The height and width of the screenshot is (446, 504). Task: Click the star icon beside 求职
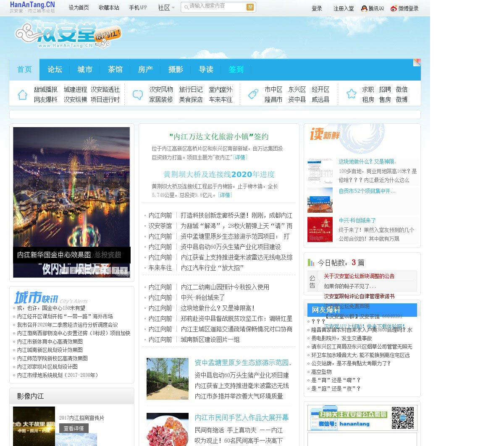[x=351, y=94]
